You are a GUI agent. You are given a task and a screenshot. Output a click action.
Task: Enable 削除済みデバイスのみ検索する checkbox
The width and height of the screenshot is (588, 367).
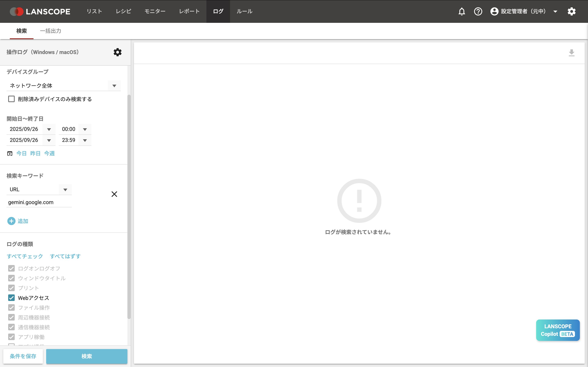point(11,99)
